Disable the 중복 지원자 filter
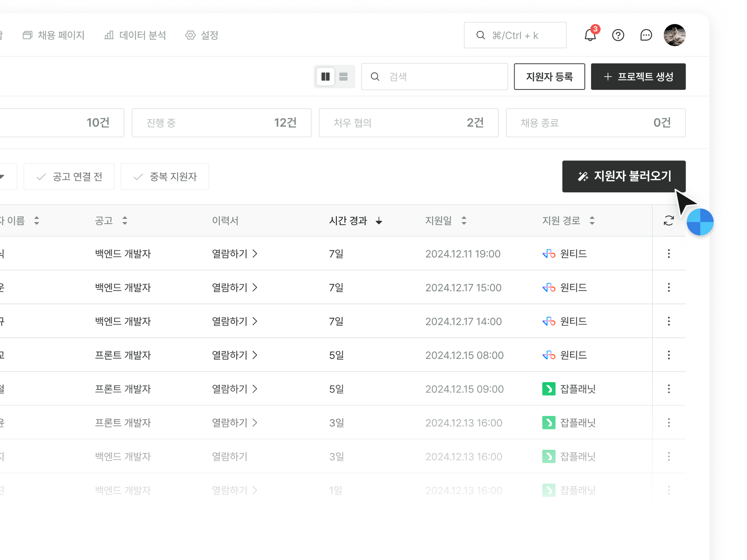 tap(165, 176)
